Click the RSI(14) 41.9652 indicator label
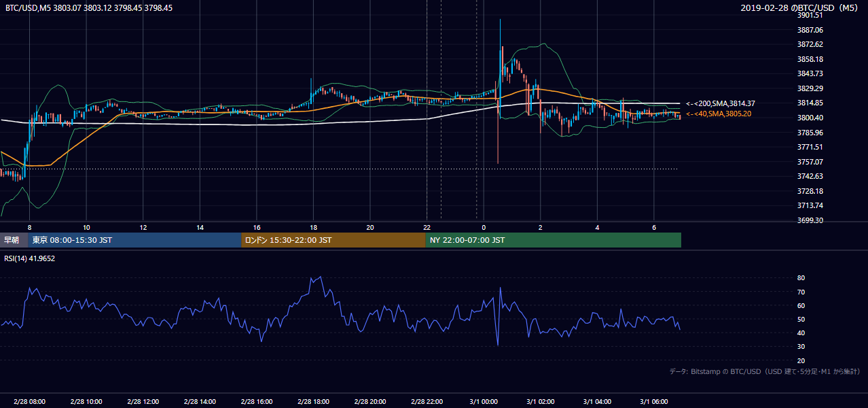 coord(30,258)
